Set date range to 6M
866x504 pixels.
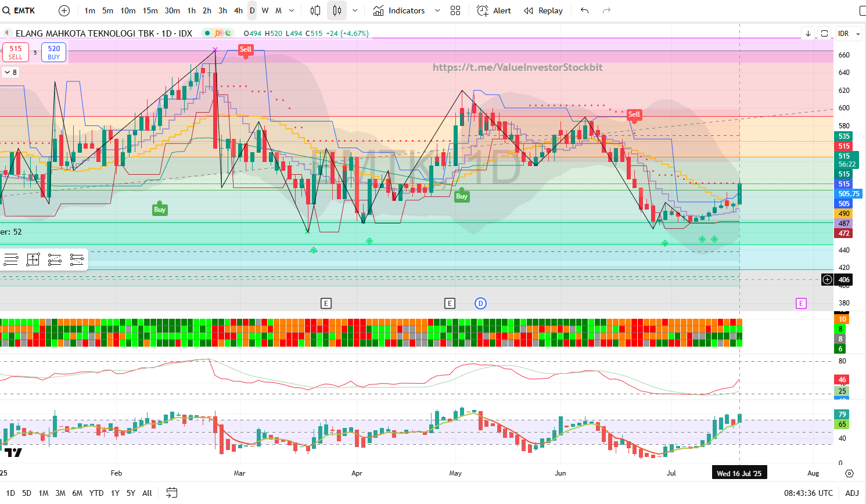coord(77,493)
